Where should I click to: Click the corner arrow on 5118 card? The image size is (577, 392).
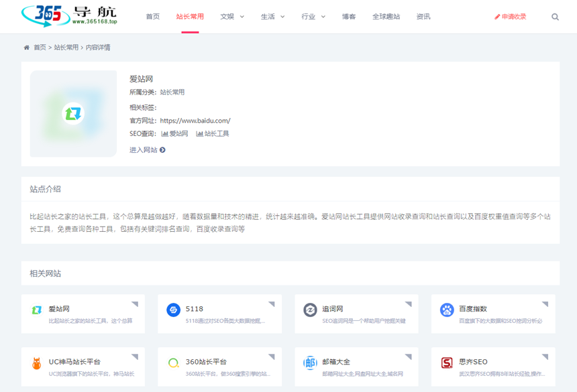pos(272,304)
